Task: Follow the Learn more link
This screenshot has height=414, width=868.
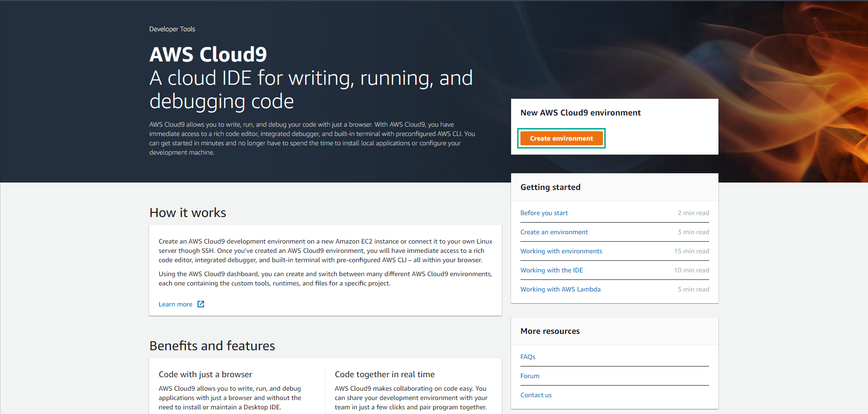Action: [175, 304]
